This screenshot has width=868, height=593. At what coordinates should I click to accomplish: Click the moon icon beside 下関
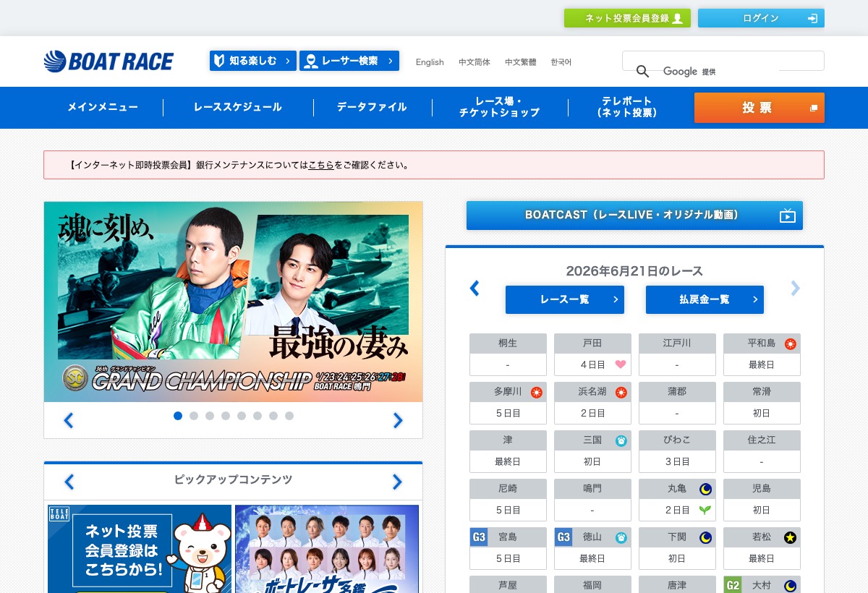click(706, 537)
